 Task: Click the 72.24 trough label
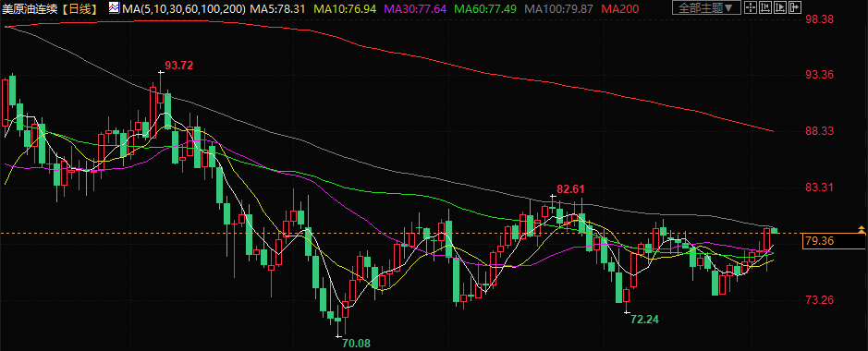(x=645, y=319)
